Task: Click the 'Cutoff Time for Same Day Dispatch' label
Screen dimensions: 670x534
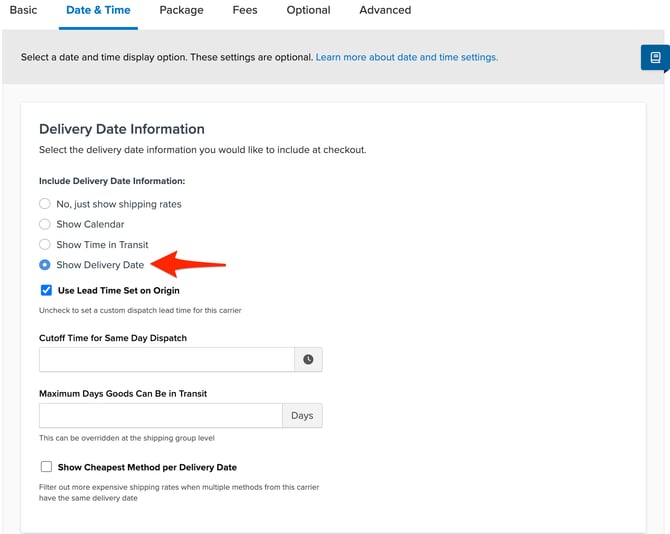Action: [113, 338]
